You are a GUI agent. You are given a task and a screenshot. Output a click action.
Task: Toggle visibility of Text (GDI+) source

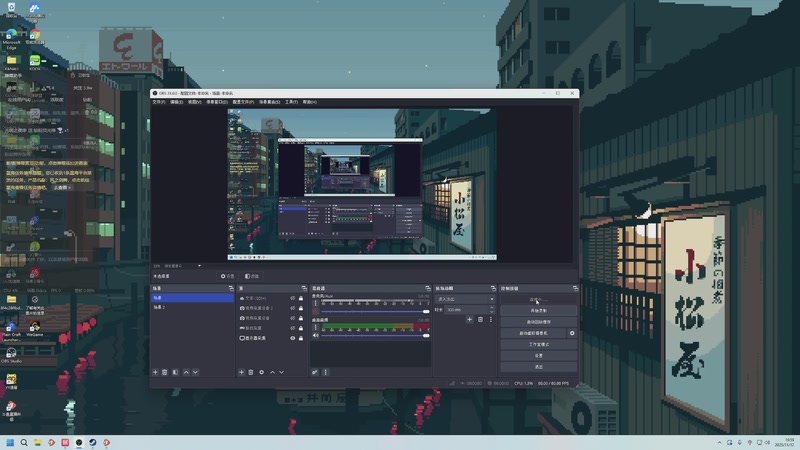point(293,298)
